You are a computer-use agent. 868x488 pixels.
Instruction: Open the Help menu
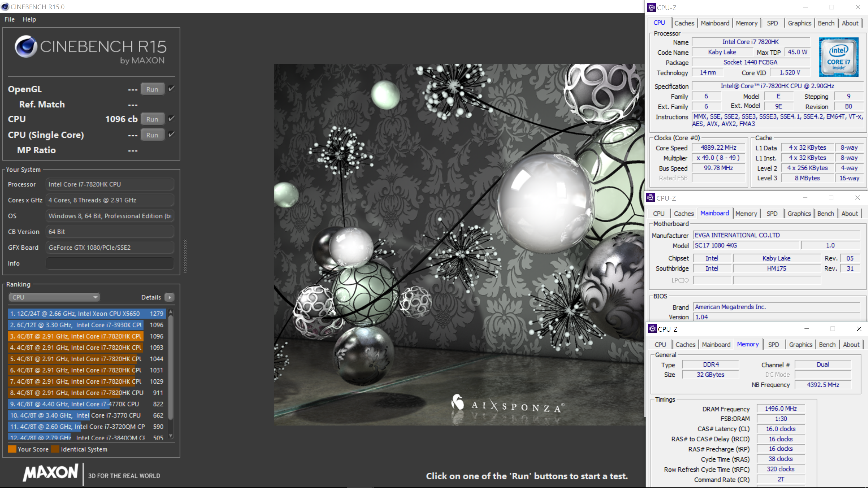[x=29, y=19]
